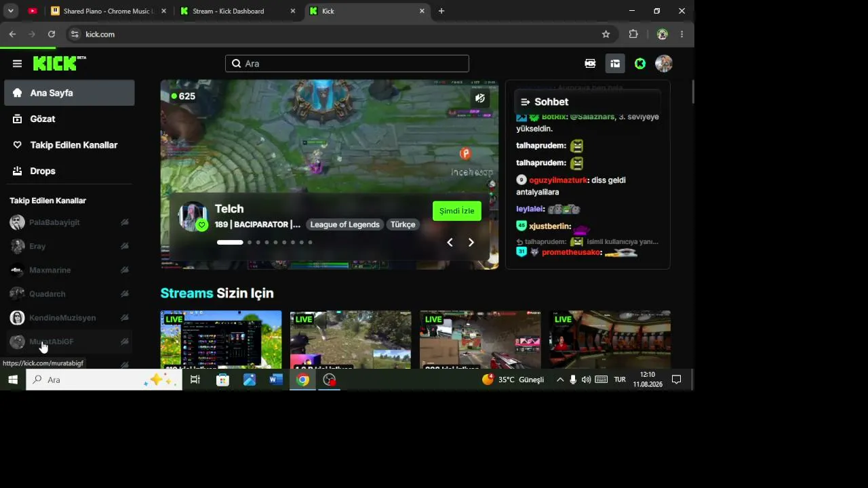The width and height of the screenshot is (868, 488).
Task: Open the Chrome extensions puzzle icon
Action: click(633, 34)
